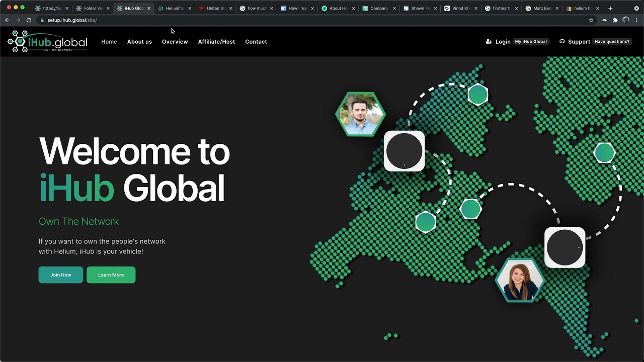Close the iHub Global tab
Image resolution: width=644 pixels, height=362 pixels.
tap(149, 9)
